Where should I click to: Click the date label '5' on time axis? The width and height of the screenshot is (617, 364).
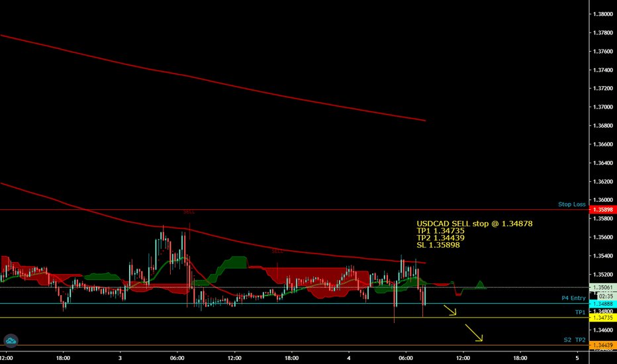(x=577, y=358)
